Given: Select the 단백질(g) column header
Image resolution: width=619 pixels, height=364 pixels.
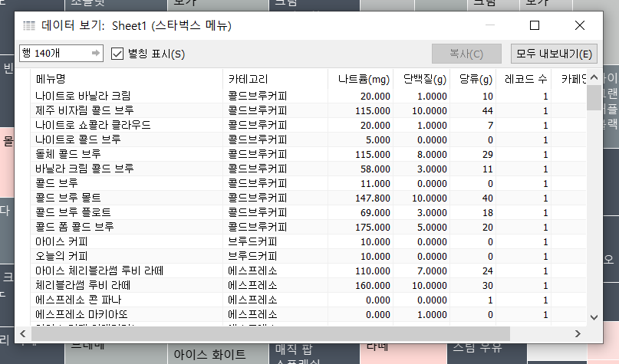Looking at the screenshot, I should 422,79.
